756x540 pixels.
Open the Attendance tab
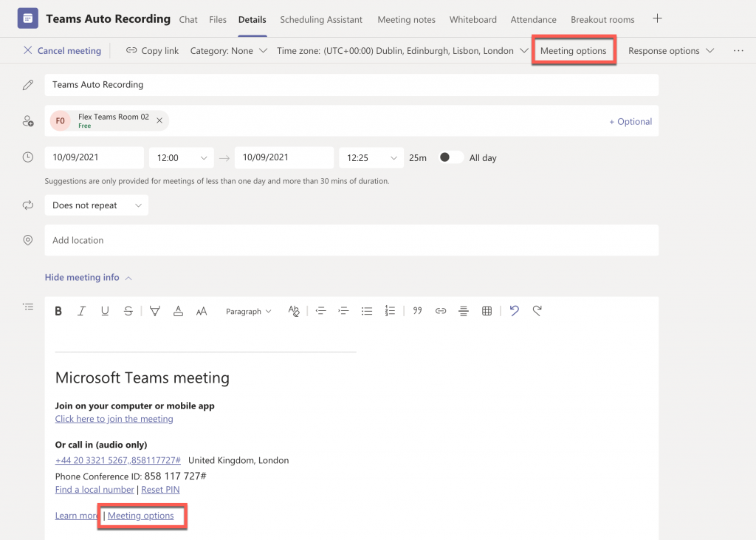click(x=533, y=20)
